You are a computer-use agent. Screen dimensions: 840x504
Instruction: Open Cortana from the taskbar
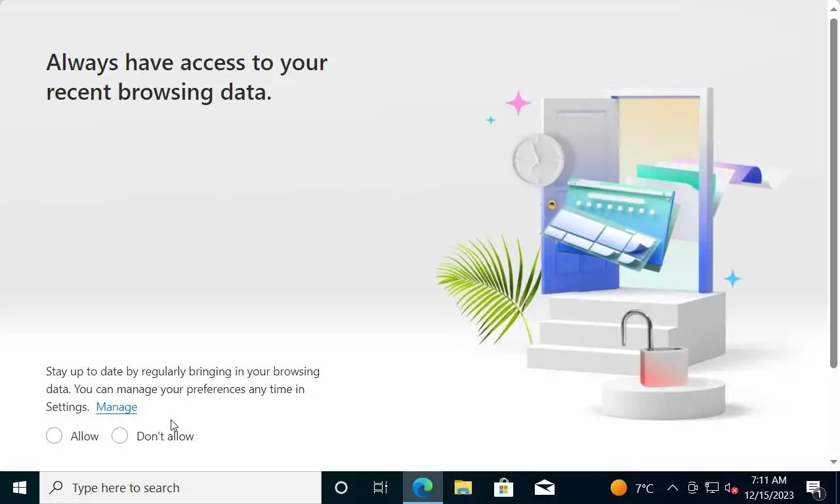(341, 488)
